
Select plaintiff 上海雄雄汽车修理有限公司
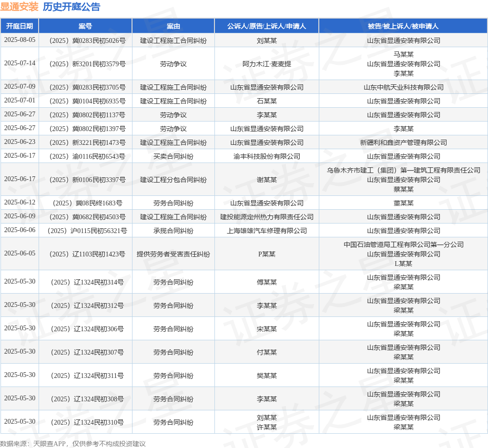[267, 231]
